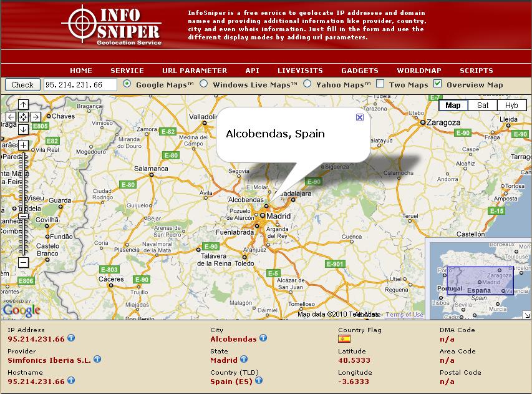532x394 pixels.
Task: Select the Google Maps radio button
Action: coord(127,84)
